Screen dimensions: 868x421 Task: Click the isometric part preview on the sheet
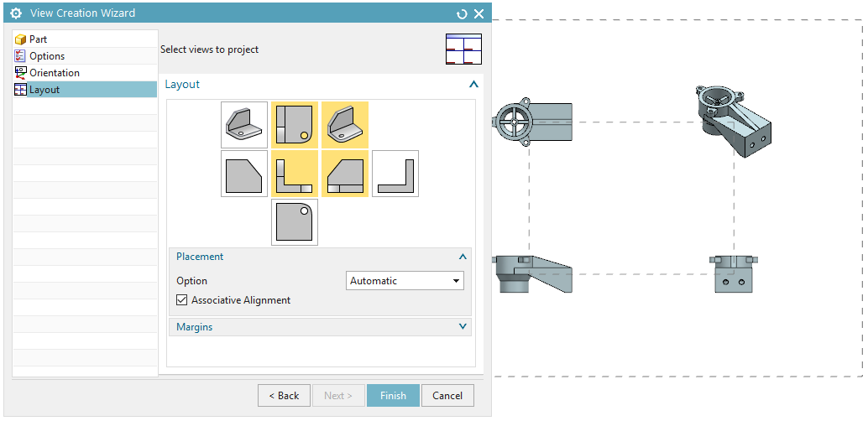coord(732,122)
